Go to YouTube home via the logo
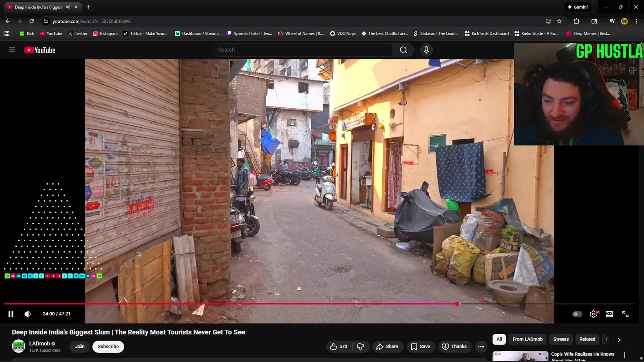The width and height of the screenshot is (644, 362). click(x=40, y=50)
